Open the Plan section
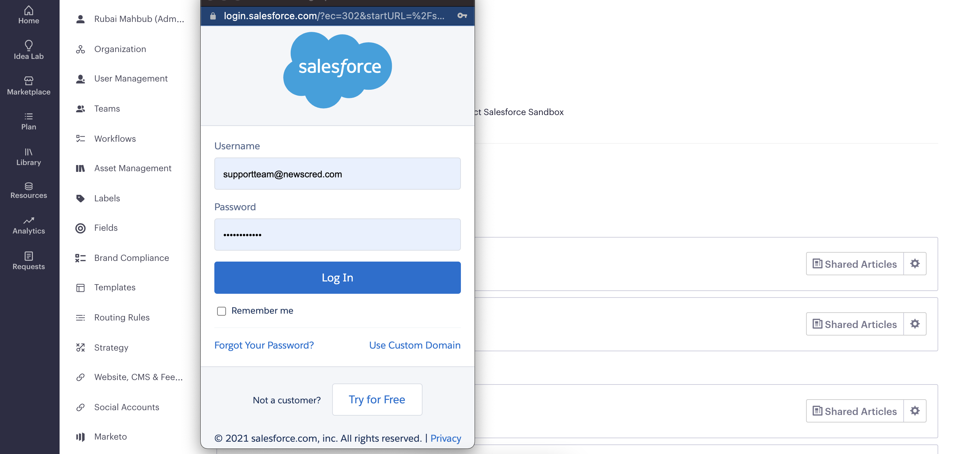This screenshot has height=454, width=980. pos(28,122)
